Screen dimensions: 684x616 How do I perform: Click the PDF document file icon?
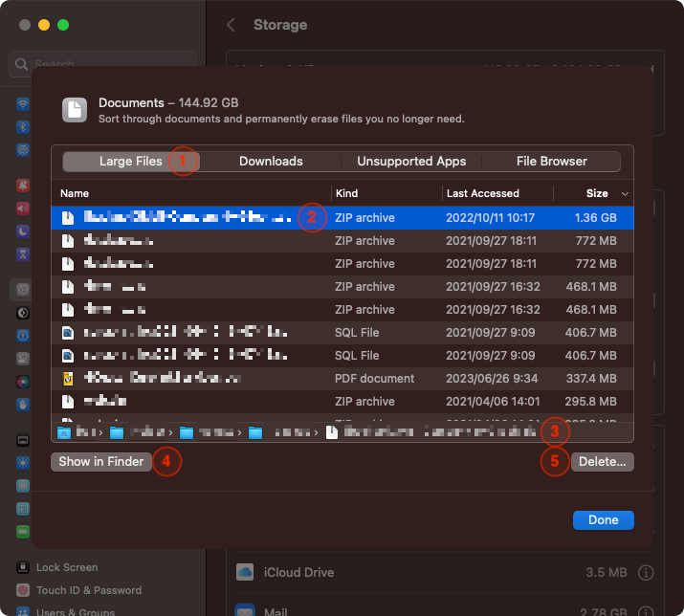click(x=68, y=378)
